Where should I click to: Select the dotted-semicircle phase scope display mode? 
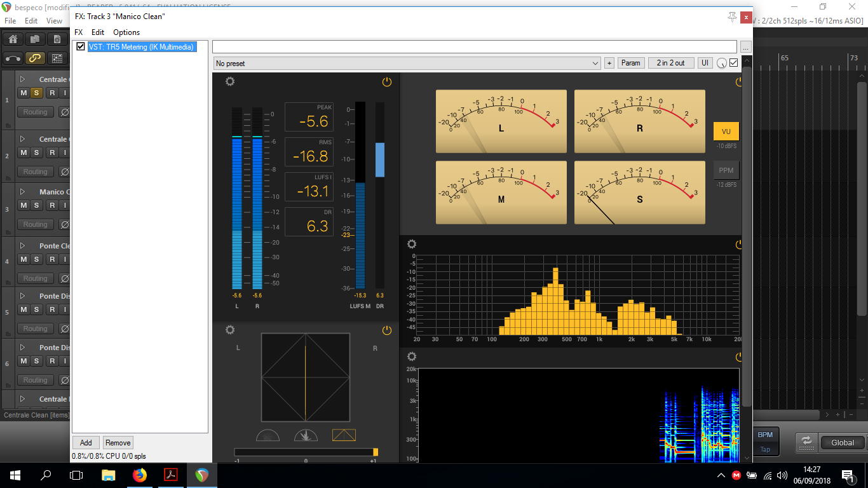tap(268, 435)
